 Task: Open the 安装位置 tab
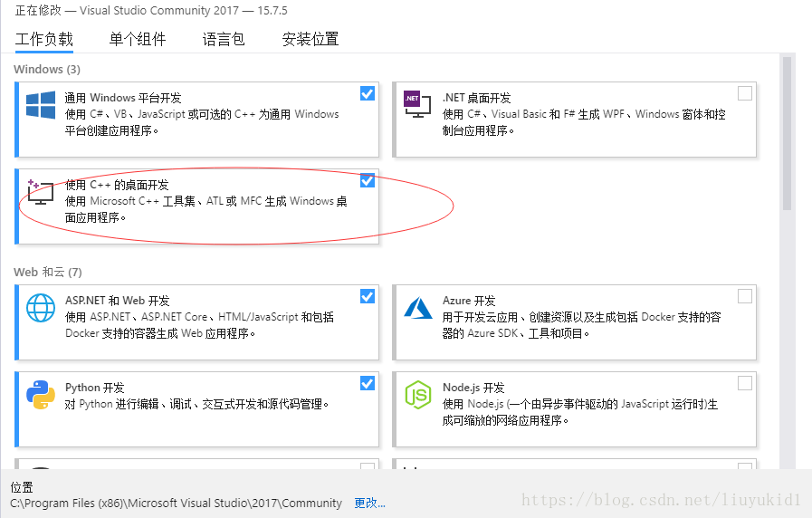(x=310, y=39)
